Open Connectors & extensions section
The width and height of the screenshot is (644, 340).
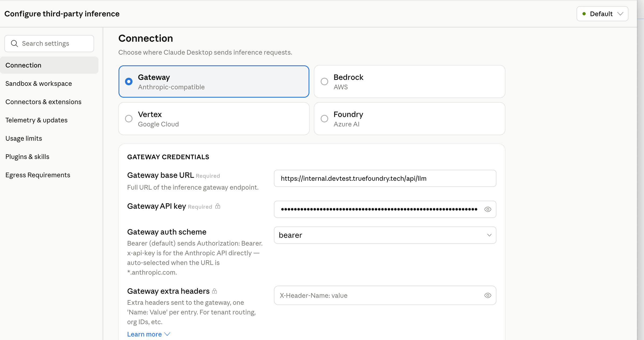(49, 102)
